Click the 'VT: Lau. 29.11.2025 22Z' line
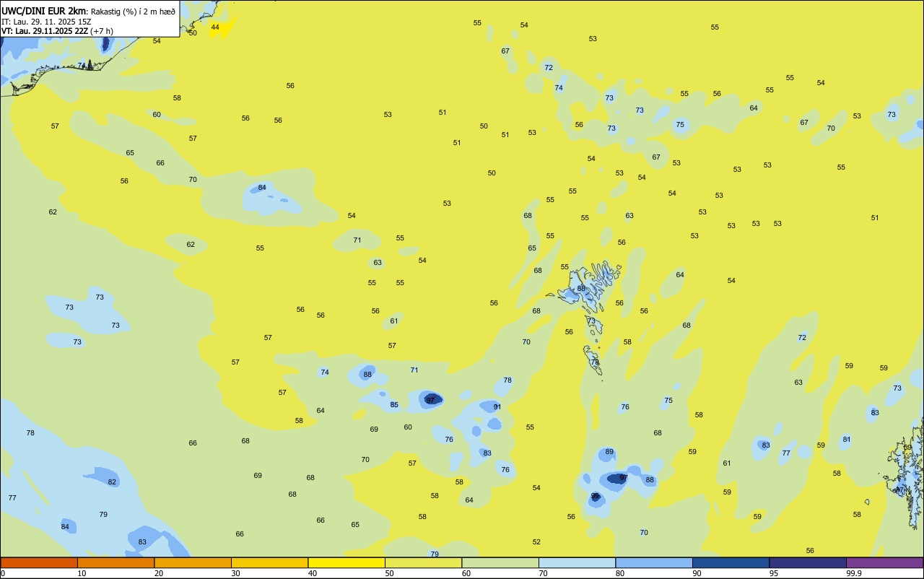 tap(44, 30)
